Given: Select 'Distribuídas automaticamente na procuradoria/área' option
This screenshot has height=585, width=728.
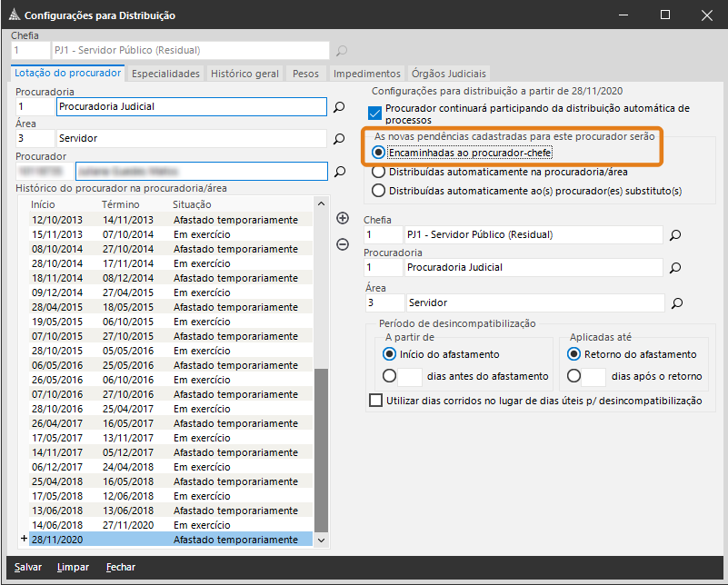Looking at the screenshot, I should tap(379, 172).
